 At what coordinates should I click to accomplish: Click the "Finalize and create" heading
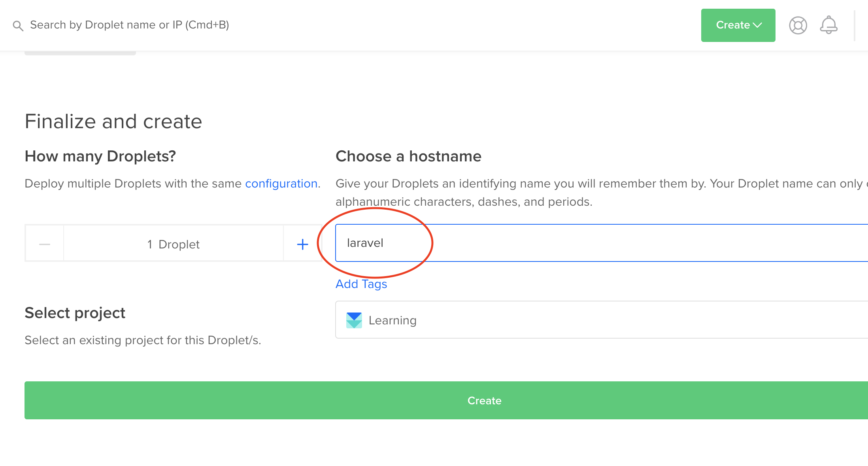tap(113, 121)
